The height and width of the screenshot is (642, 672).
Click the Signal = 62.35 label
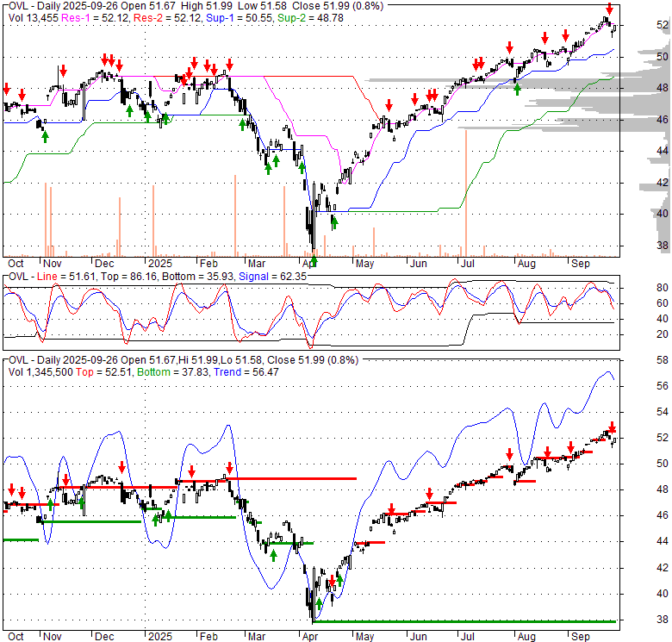click(x=272, y=277)
